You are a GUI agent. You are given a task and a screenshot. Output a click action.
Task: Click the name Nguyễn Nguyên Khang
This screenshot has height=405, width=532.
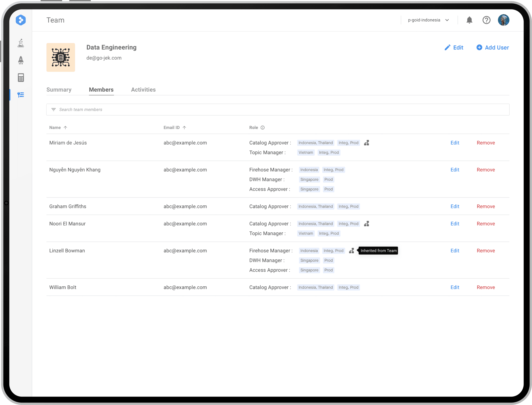75,170
